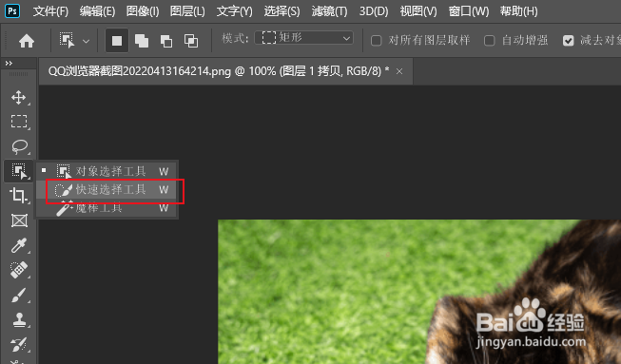Image resolution: width=621 pixels, height=364 pixels.
Task: Select the Brush tool
Action: pyautogui.click(x=19, y=295)
